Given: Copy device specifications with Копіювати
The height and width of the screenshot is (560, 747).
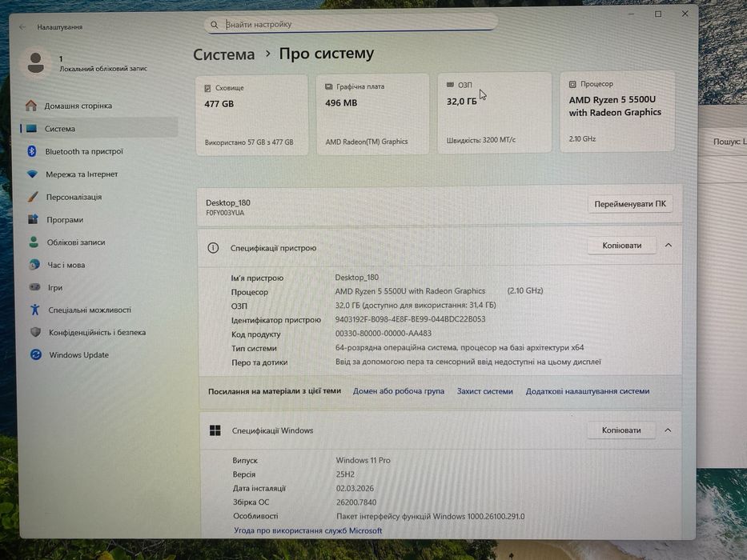Looking at the screenshot, I should 622,246.
